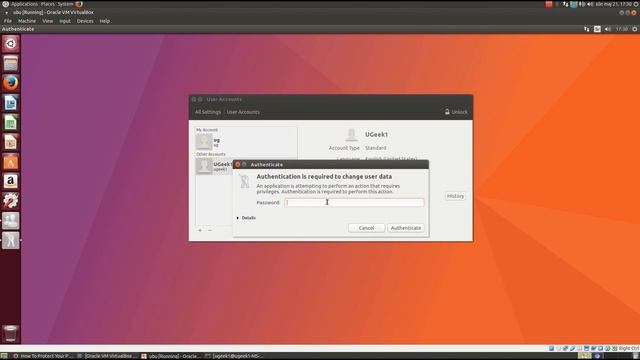Switch to How To Protect Your P... taskbar window
640x360 pixels.
[43, 356]
